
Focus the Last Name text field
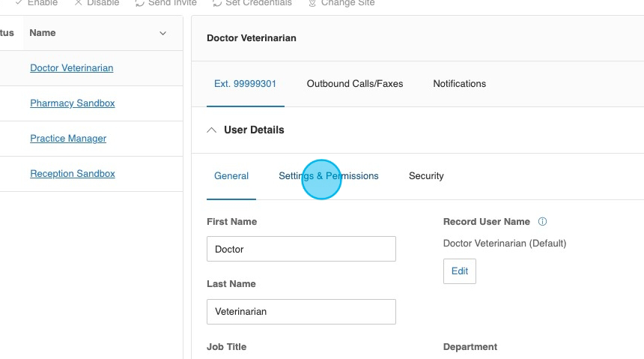tap(301, 311)
